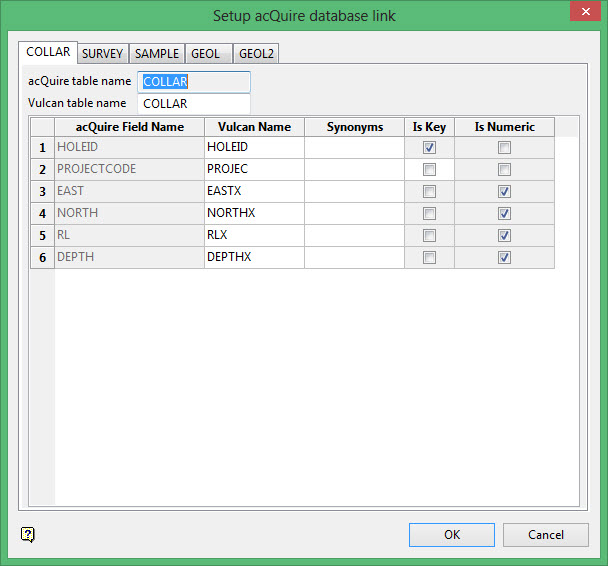The height and width of the screenshot is (566, 608).
Task: Click the Is Numeric column header
Action: [504, 127]
